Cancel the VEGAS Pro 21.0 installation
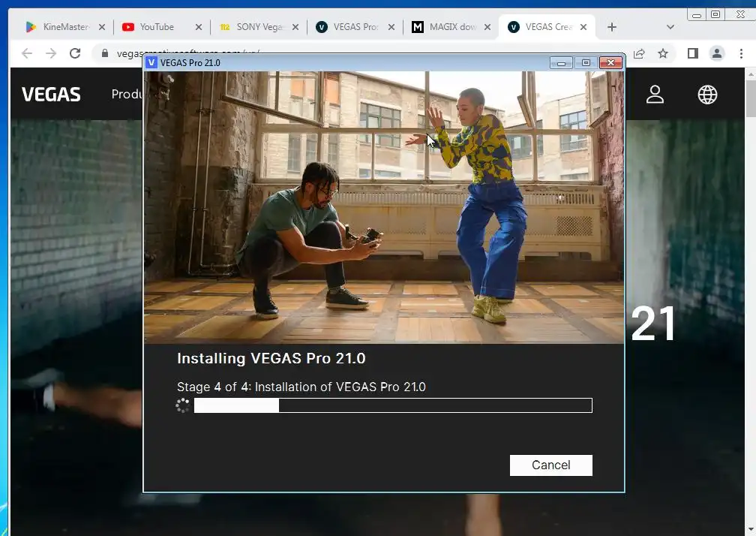The image size is (756, 536). [550, 465]
